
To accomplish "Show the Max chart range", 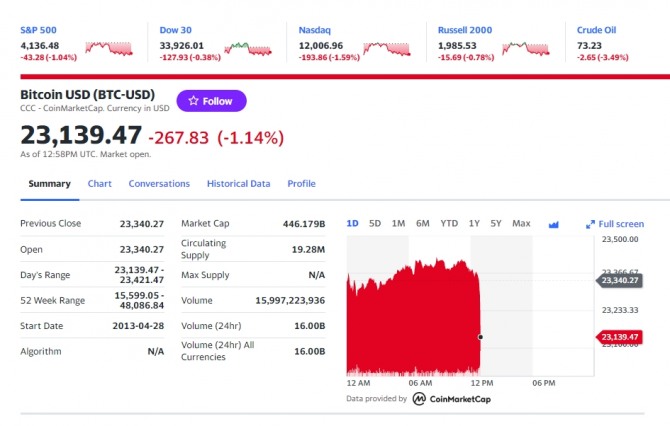I will [x=521, y=223].
